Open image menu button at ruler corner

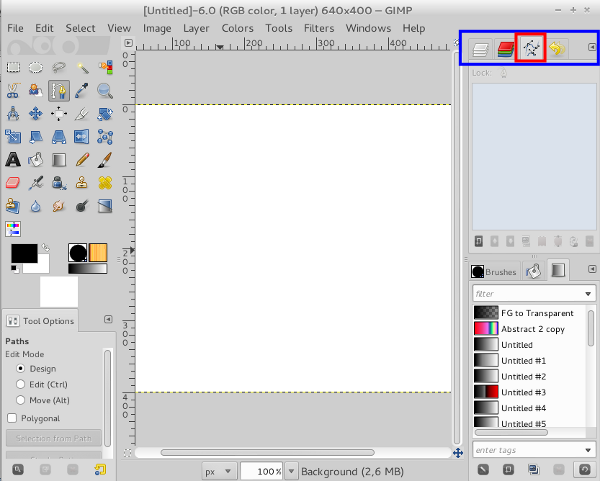pos(129,43)
